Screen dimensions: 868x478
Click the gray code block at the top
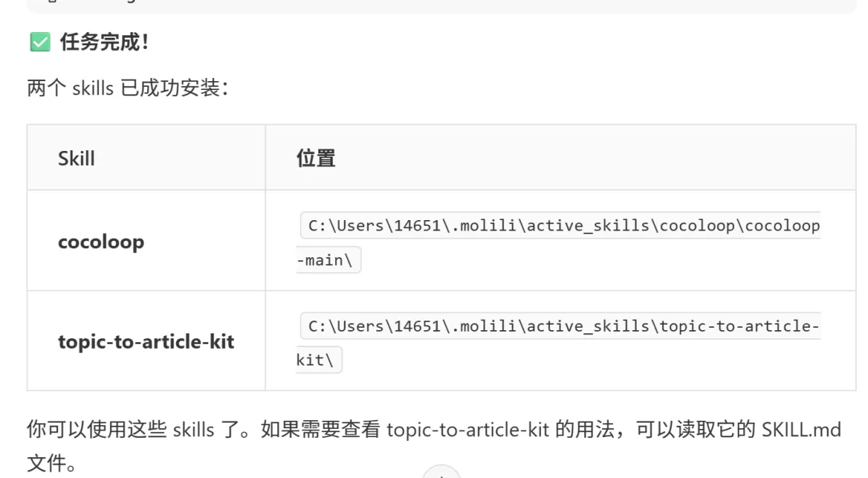[440, 6]
